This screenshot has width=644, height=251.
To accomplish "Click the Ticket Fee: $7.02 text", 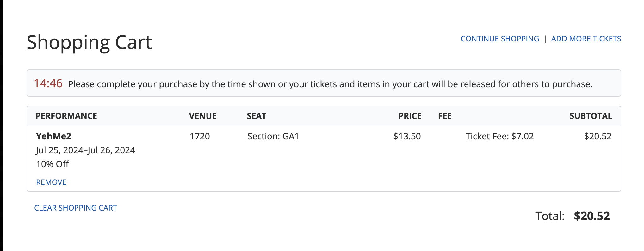I will (499, 136).
